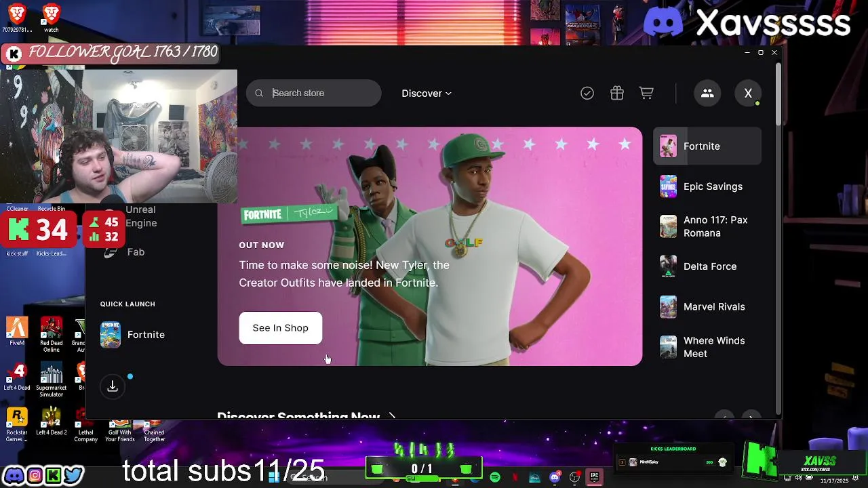The height and width of the screenshot is (488, 868).
Task: Launch Fortnite label in Quick Launch
Action: [x=146, y=335]
